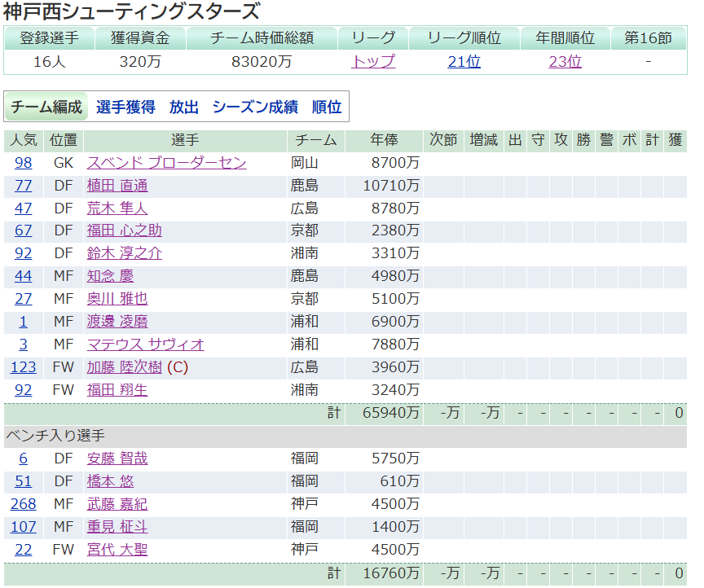
Task: Open player マテウス サヴィオ
Action: [x=146, y=344]
